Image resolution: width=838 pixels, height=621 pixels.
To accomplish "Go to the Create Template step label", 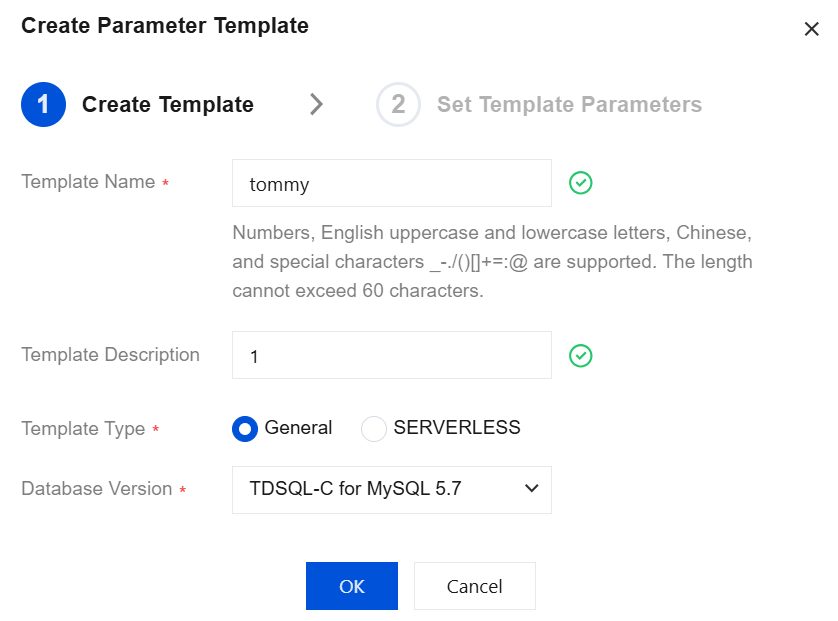I will (x=168, y=105).
